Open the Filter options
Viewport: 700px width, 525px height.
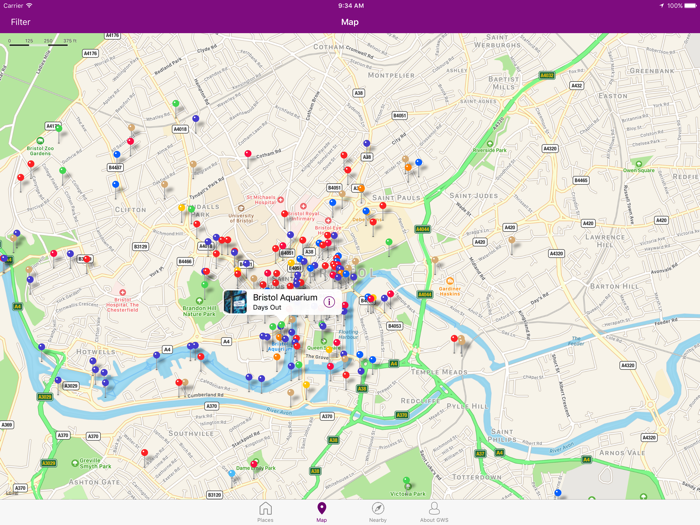click(x=21, y=22)
